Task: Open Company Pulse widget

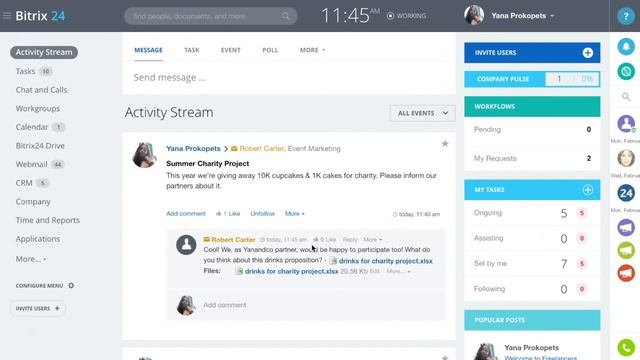Action: pyautogui.click(x=532, y=79)
